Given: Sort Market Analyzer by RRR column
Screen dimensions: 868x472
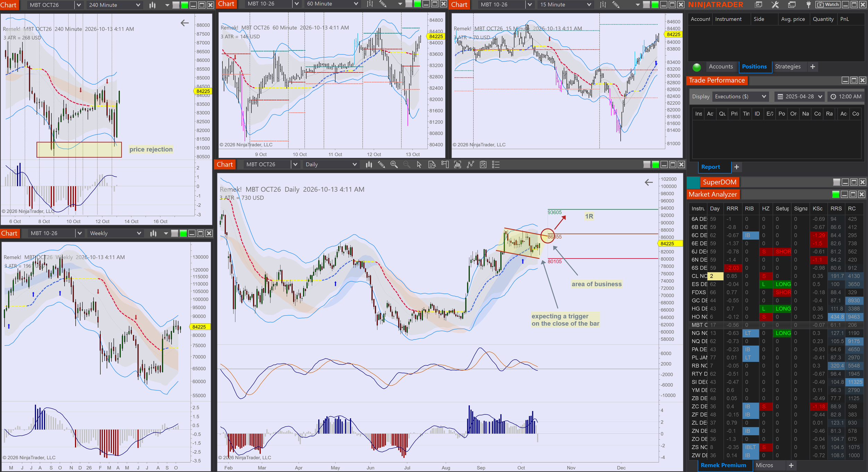Looking at the screenshot, I should [732, 209].
